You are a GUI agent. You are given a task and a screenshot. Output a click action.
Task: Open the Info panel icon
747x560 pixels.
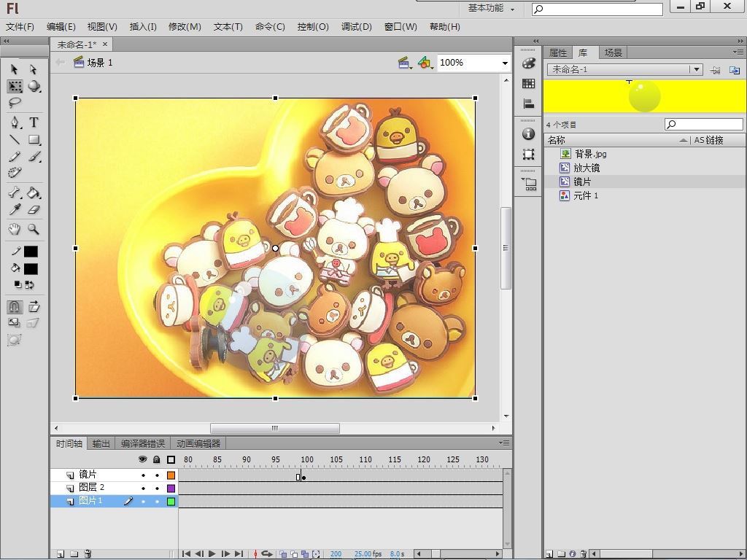(x=528, y=134)
